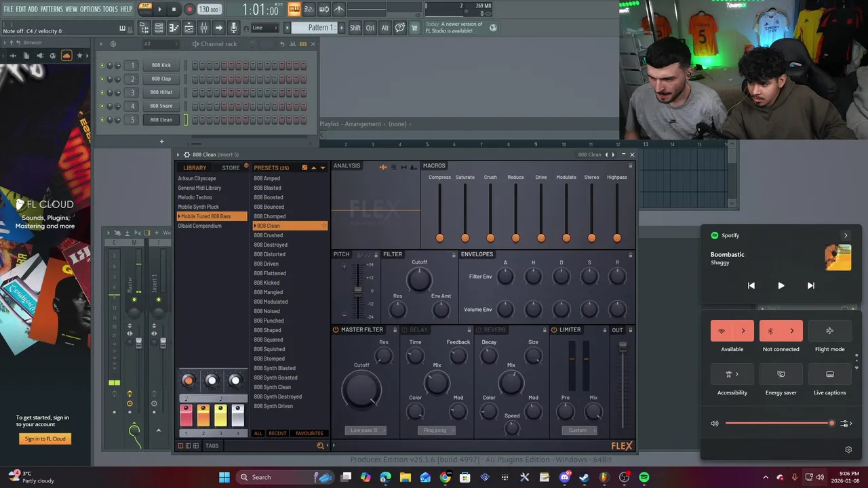
Task: Open the OPTIONS menu
Action: coord(90,9)
